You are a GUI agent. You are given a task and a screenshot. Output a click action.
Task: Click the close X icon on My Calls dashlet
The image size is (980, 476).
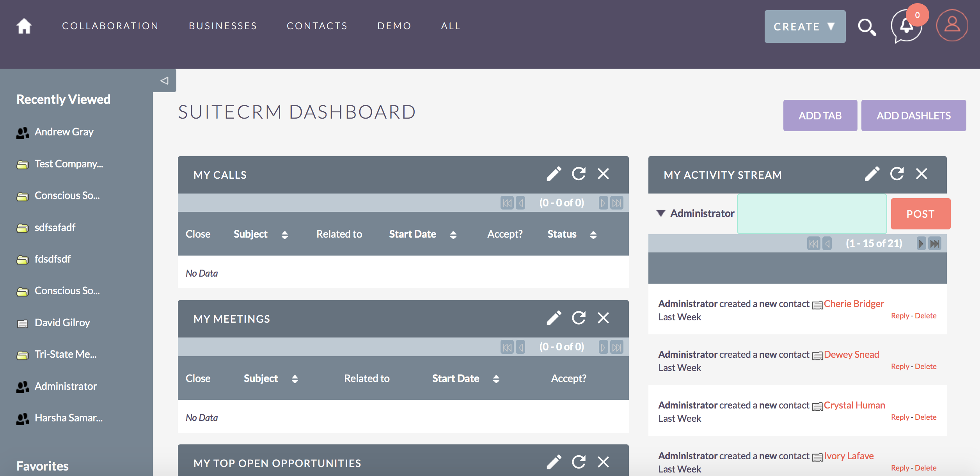coord(604,174)
